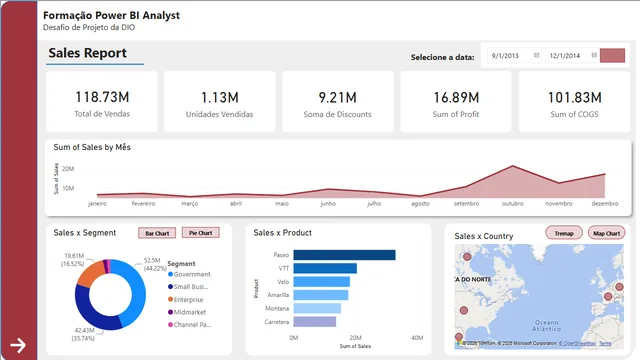Image resolution: width=640 pixels, height=360 pixels.
Task: Click the map bubble over Germany
Action: click(619, 287)
